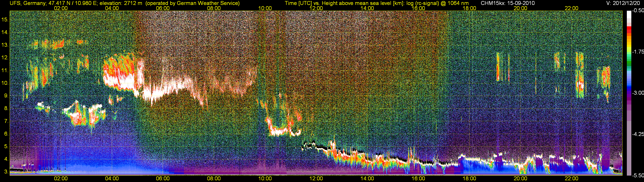Click the '-4.25' colorbar scale value

pos(638,134)
